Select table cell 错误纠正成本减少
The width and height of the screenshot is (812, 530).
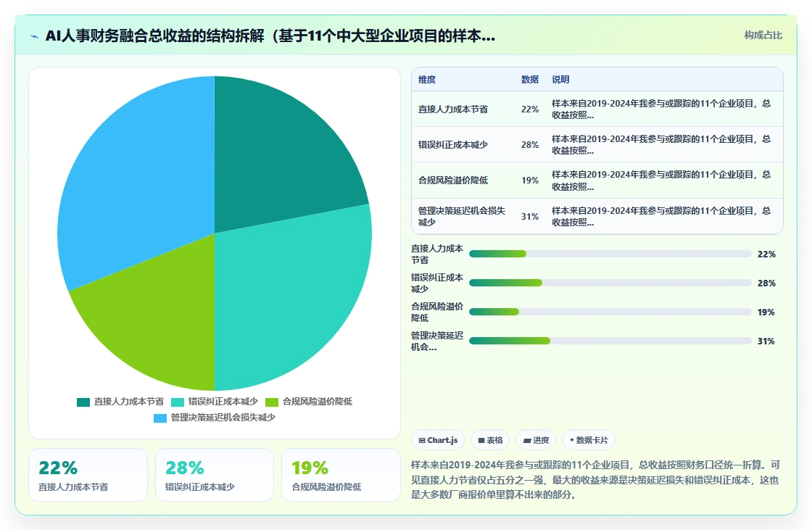click(x=453, y=144)
